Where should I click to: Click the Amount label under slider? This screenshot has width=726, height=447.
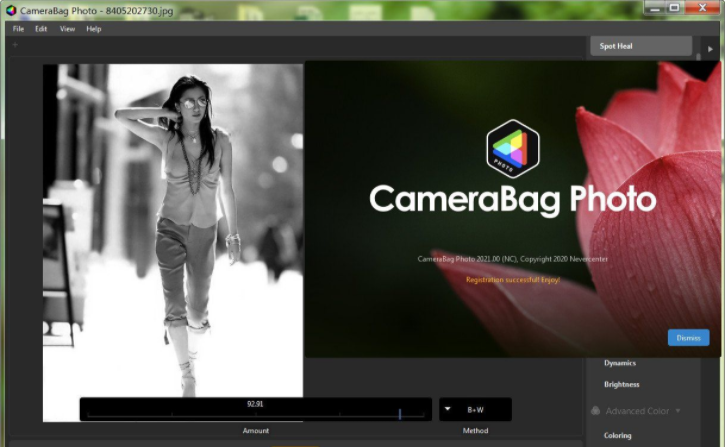coord(256,430)
